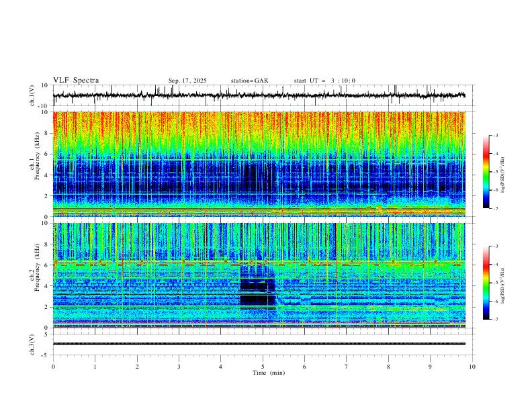Image resolution: width=532 pixels, height=411 pixels.
Task: Click the ch.3 flat black voltage trace
Action: click(x=259, y=344)
